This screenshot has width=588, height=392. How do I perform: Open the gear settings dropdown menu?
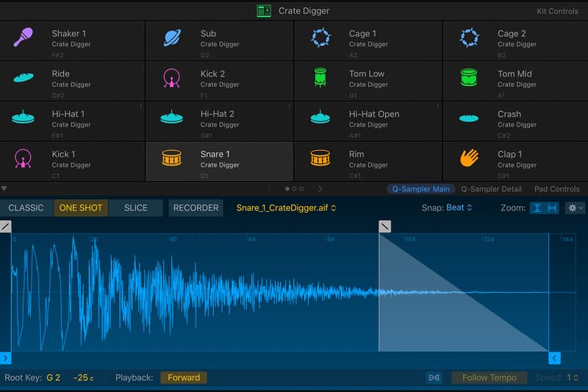(x=575, y=208)
